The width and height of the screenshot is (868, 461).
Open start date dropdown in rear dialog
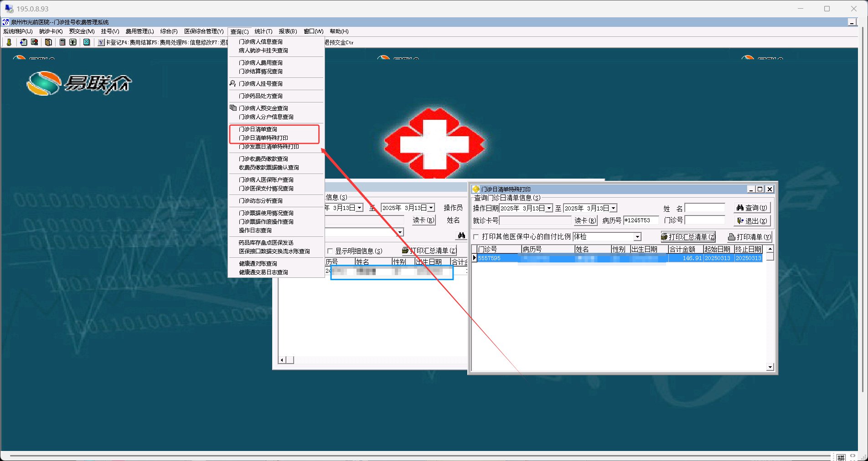click(x=360, y=208)
